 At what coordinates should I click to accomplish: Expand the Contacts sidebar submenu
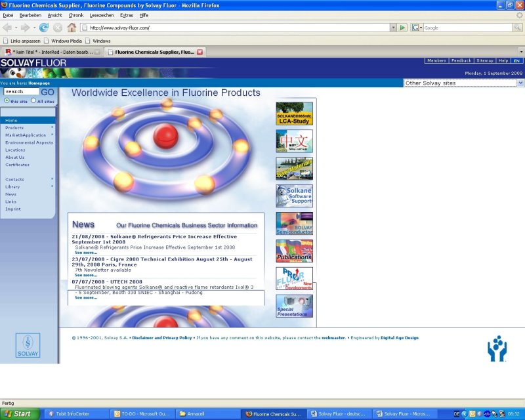[52, 179]
